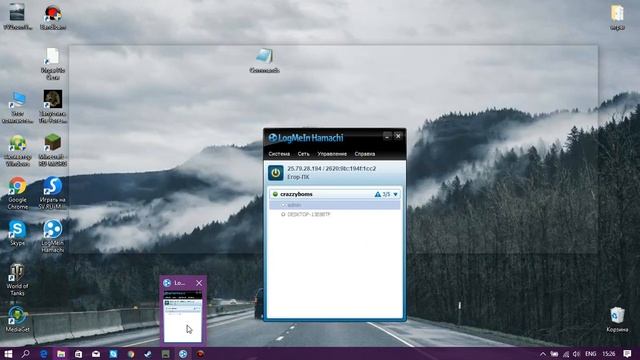The height and width of the screenshot is (360, 640).
Task: Open the Сеть menu in Hamachi
Action: (303, 154)
